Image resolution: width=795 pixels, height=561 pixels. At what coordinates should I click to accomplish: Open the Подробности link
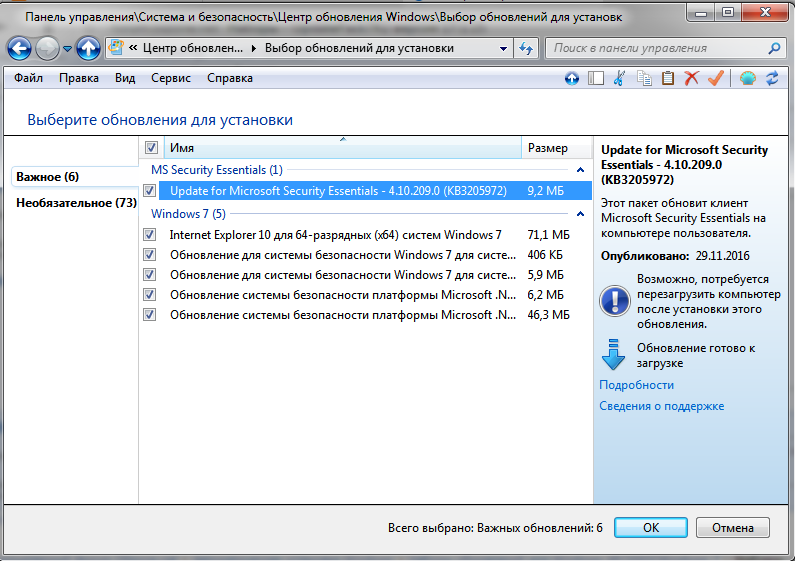pos(636,385)
